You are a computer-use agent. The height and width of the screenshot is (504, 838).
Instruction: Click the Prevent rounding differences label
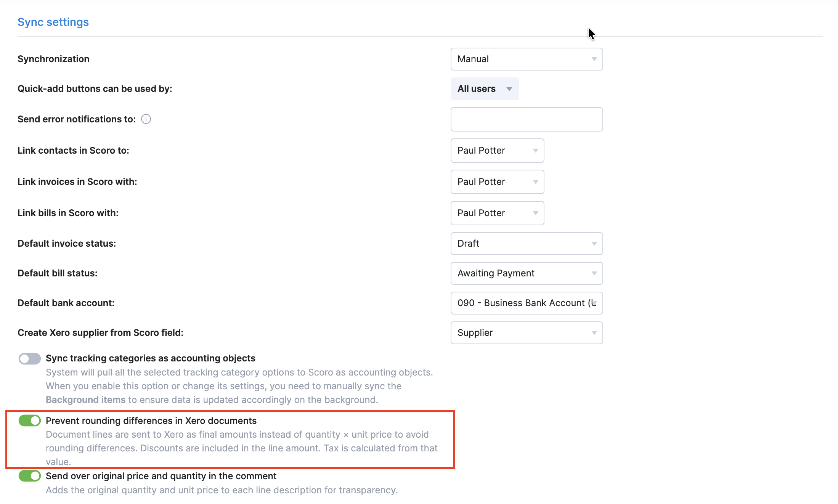click(x=151, y=421)
